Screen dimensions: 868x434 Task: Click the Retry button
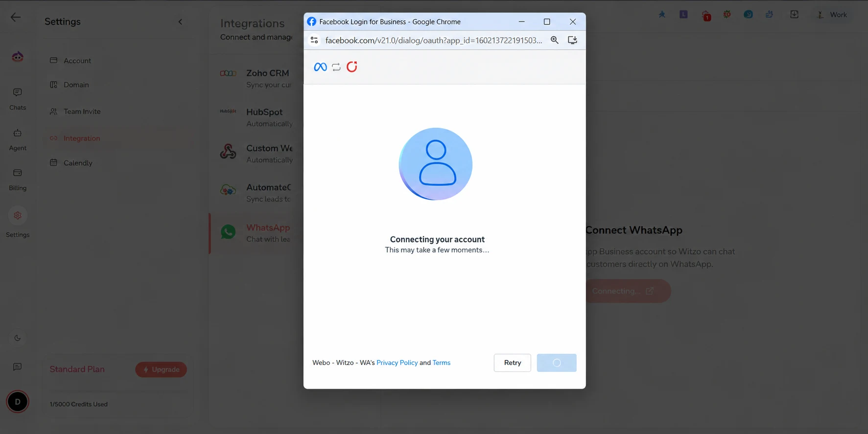[513, 363]
